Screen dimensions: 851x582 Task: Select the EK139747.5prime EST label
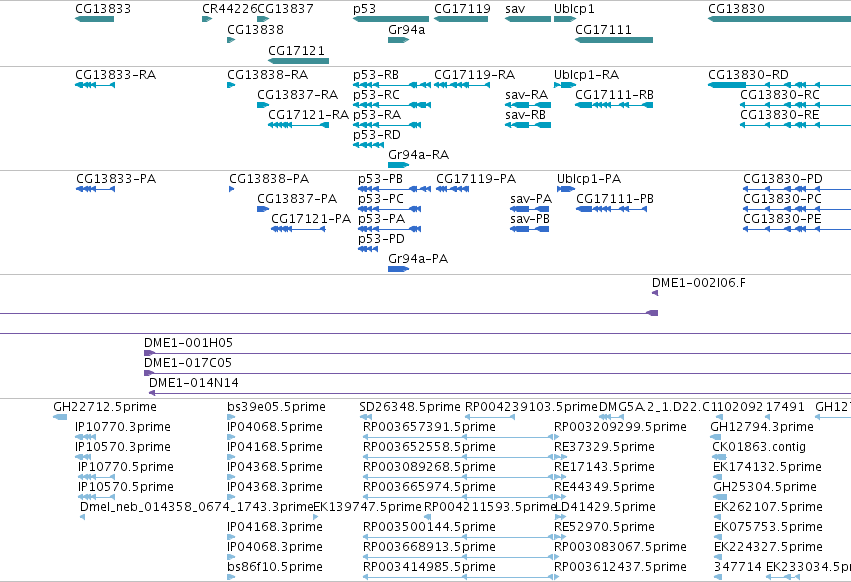coord(367,507)
